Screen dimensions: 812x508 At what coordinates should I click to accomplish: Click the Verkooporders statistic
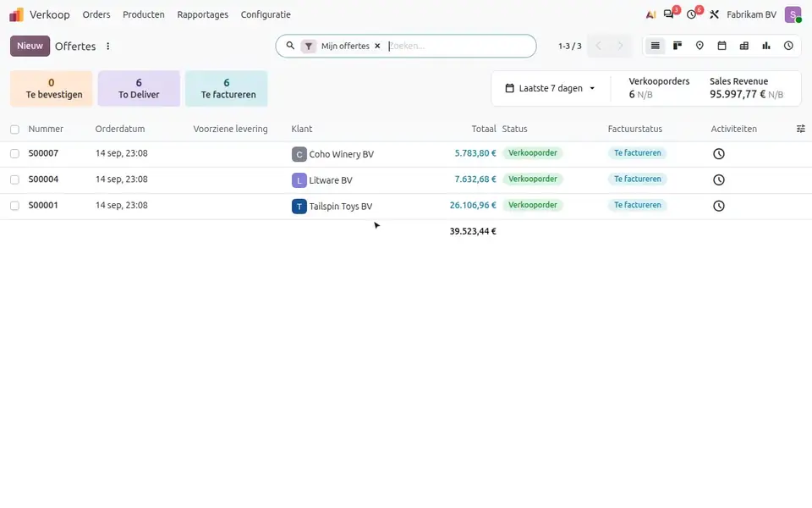[x=659, y=88]
